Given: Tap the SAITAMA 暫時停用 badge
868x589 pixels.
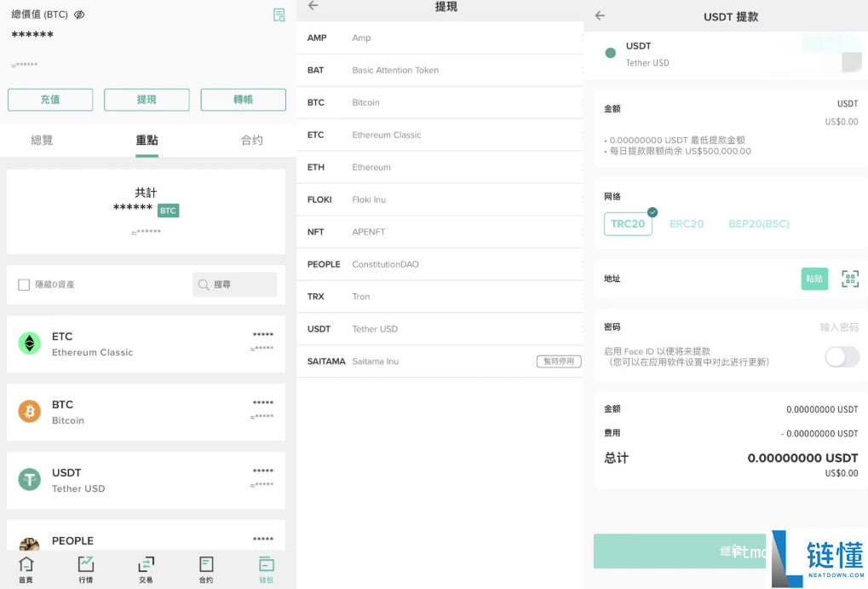Looking at the screenshot, I should point(559,361).
